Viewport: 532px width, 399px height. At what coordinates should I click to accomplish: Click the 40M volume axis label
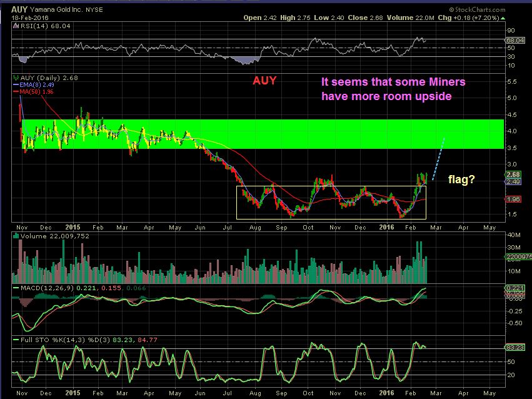click(x=514, y=235)
